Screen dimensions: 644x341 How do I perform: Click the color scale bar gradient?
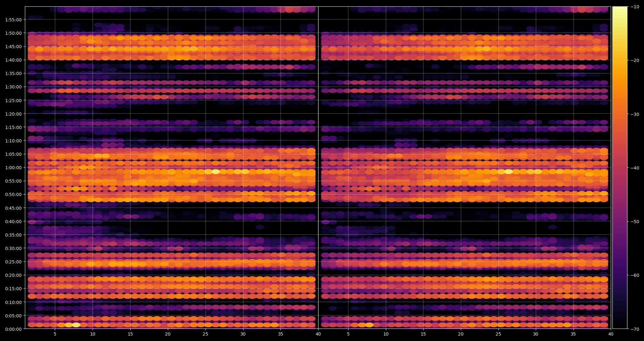coord(620,167)
